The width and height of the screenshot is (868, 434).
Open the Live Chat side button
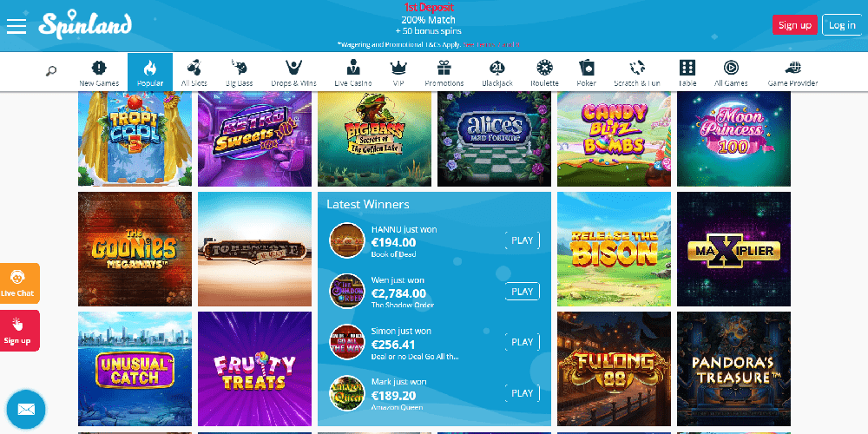click(x=19, y=284)
